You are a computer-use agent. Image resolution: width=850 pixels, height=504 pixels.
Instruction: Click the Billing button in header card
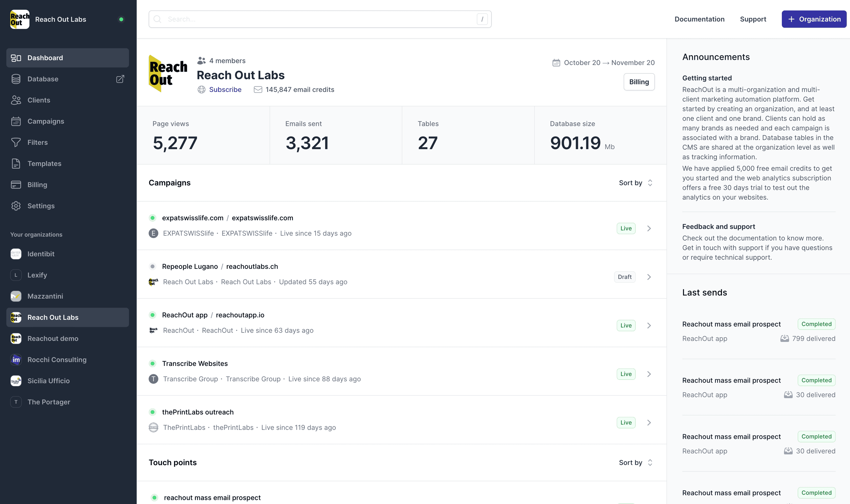click(x=639, y=82)
